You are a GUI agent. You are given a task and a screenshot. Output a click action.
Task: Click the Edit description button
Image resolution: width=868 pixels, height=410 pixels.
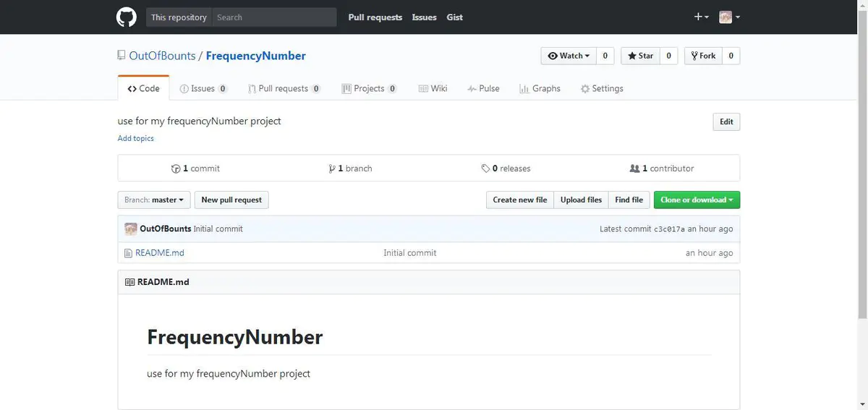click(x=726, y=121)
